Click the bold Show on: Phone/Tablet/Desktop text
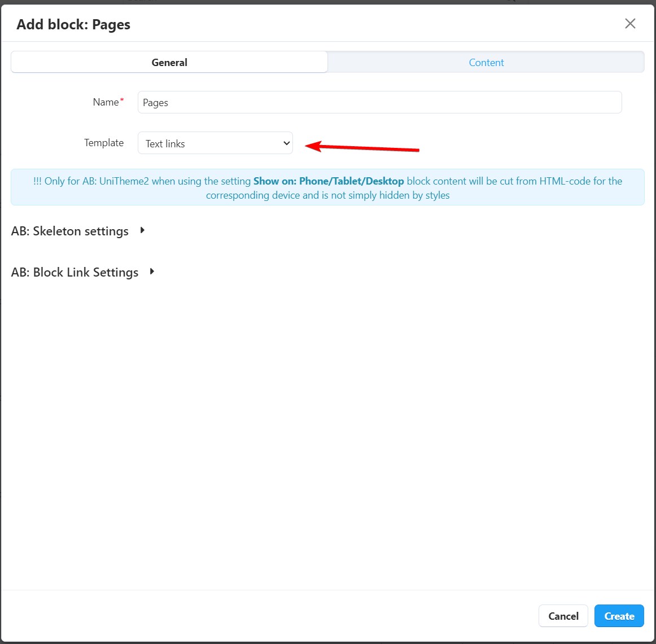Screen dimensions: 656x644 [x=329, y=181]
